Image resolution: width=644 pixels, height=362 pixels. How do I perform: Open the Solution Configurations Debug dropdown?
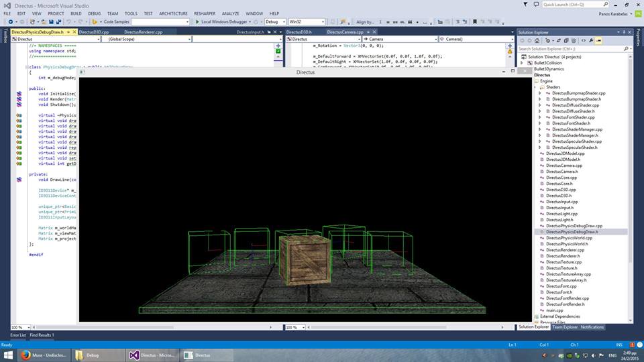(x=275, y=21)
